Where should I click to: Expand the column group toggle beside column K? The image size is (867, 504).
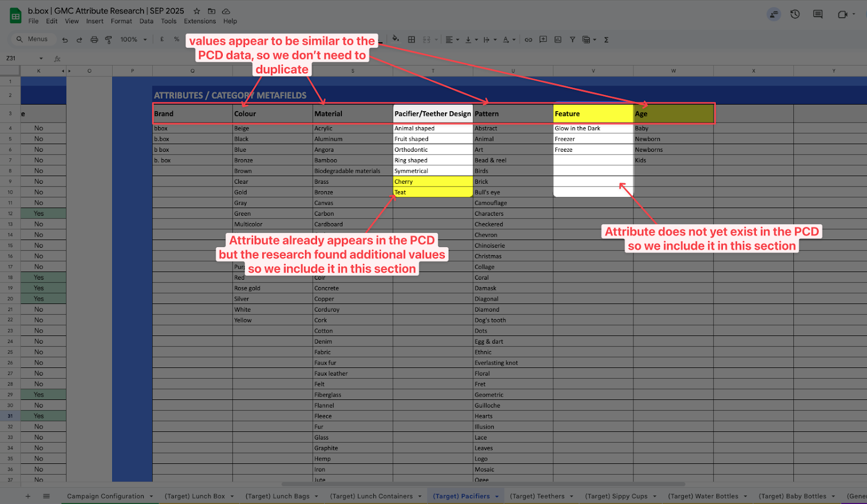pyautogui.click(x=69, y=71)
